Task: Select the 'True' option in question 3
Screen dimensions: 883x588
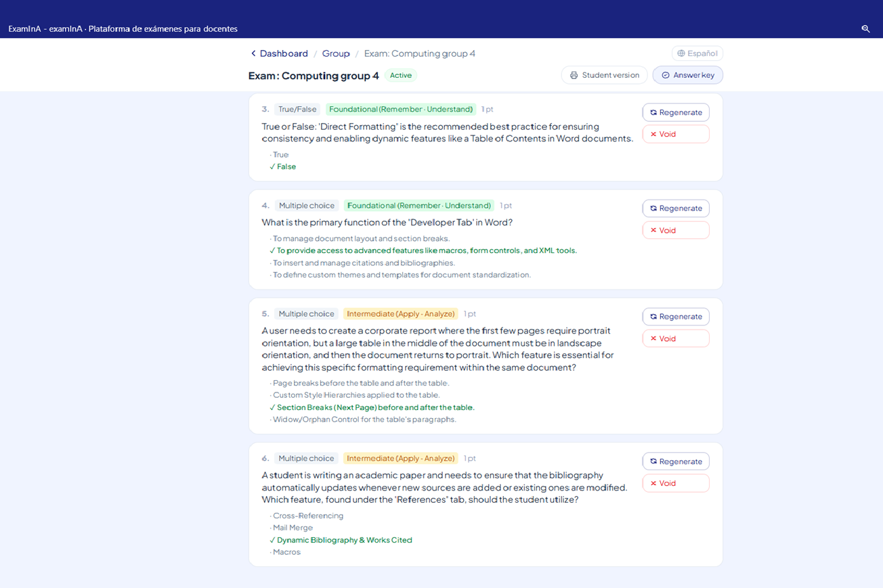Action: [280, 154]
